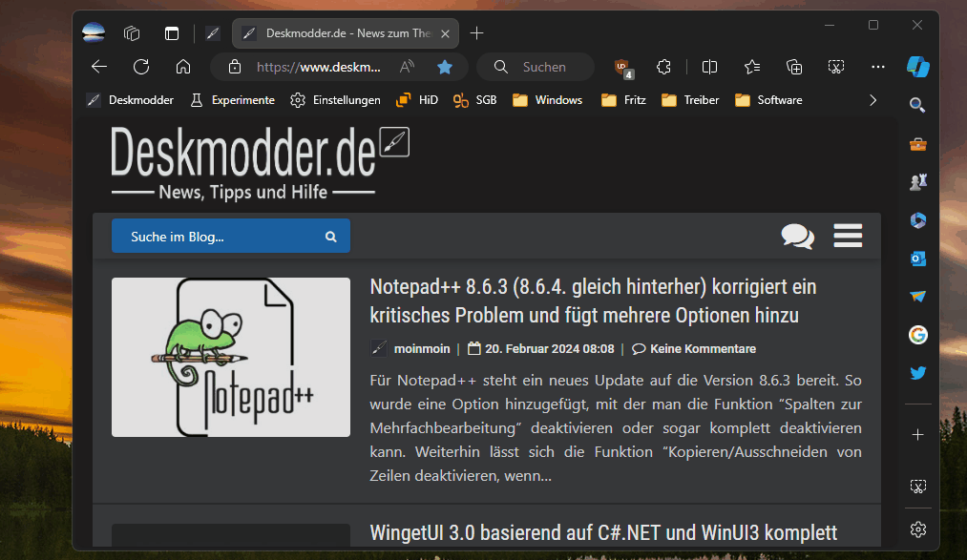Viewport: 967px width, 560px height.
Task: Go to the home page
Action: tap(183, 67)
